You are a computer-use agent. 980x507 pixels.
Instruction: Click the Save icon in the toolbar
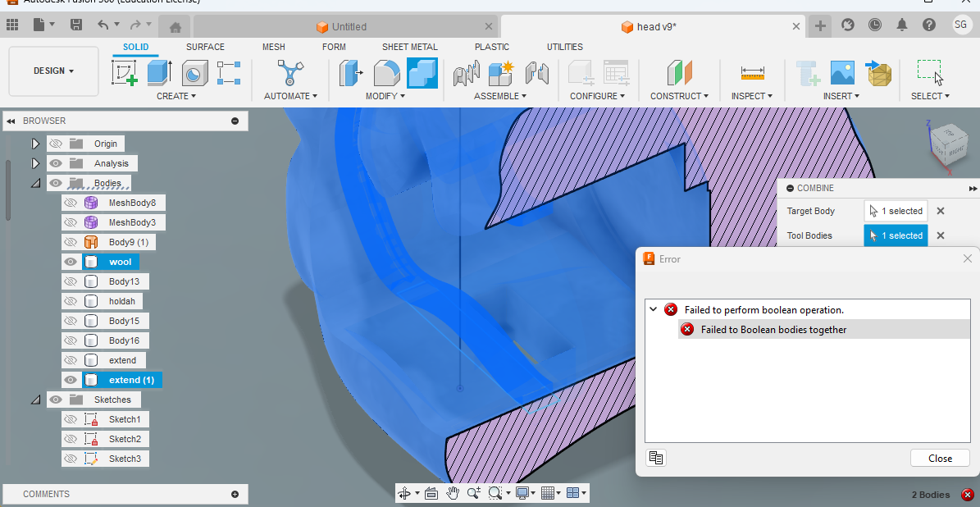click(76, 25)
